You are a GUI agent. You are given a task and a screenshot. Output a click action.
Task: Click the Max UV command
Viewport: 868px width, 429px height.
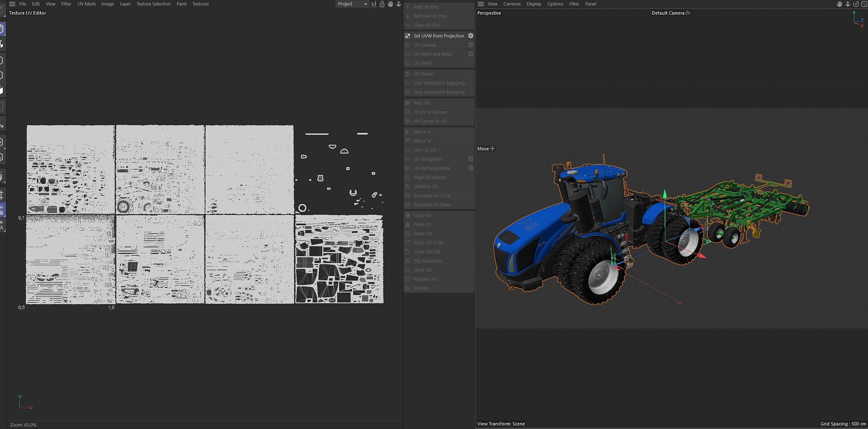pyautogui.click(x=439, y=103)
